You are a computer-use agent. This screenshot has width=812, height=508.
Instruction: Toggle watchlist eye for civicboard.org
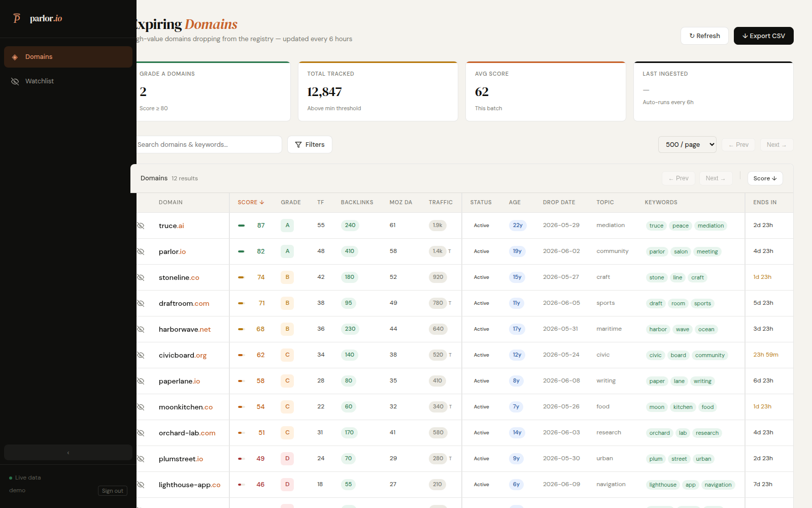[x=141, y=355]
